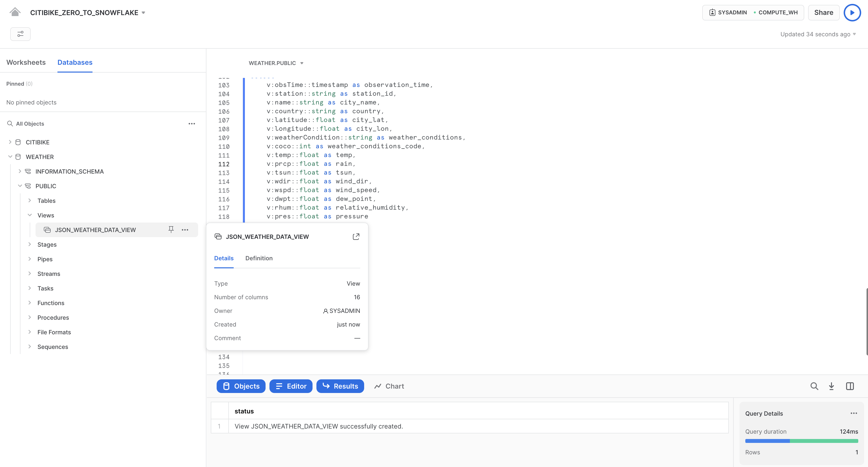Switch to the Worksheets tab

click(26, 62)
